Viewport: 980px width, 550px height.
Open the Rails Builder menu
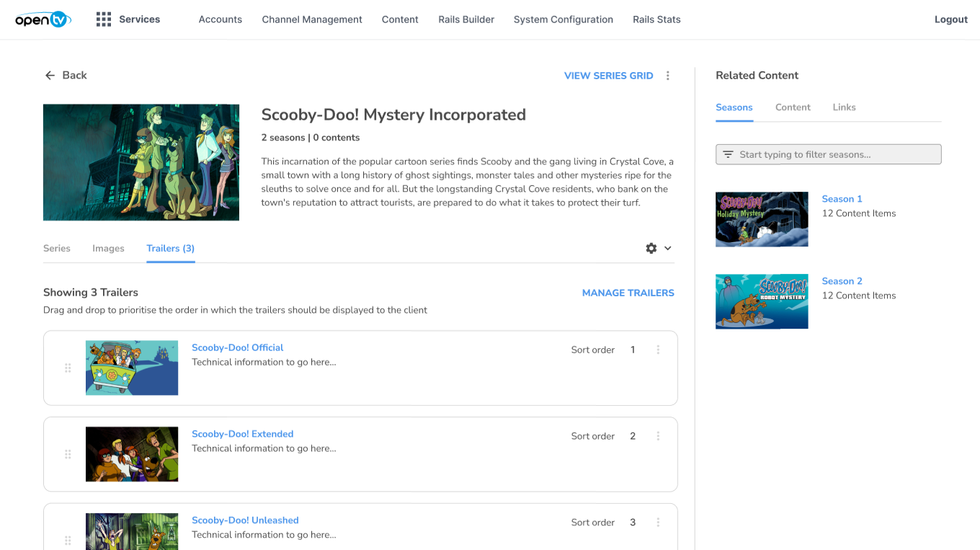pyautogui.click(x=466, y=19)
